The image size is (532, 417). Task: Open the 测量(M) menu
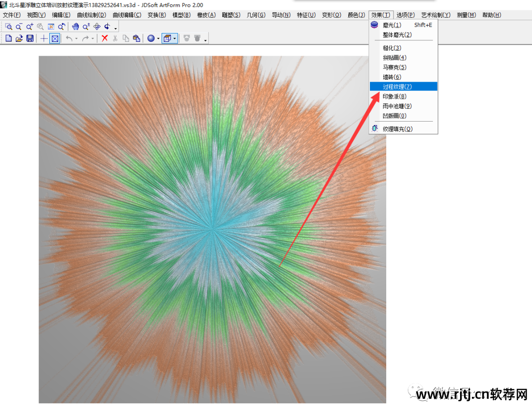(466, 15)
